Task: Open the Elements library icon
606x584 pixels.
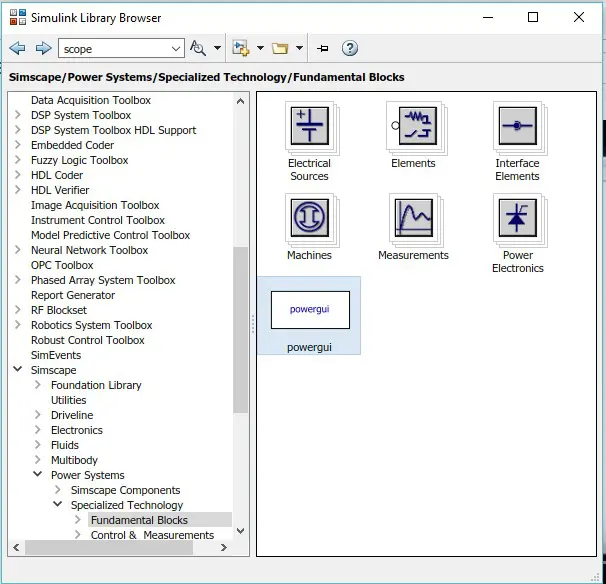Action: (x=417, y=126)
